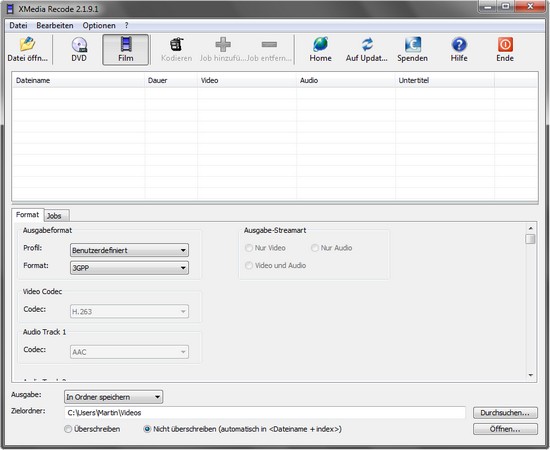Image resolution: width=550 pixels, height=450 pixels.
Task: Open the Video Codec H.263 dropdown
Action: (129, 311)
